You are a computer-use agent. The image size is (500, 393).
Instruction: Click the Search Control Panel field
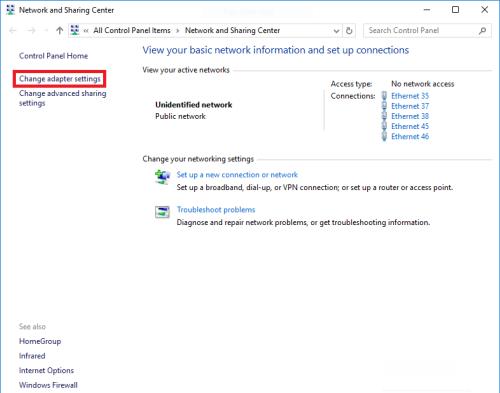[x=427, y=31]
